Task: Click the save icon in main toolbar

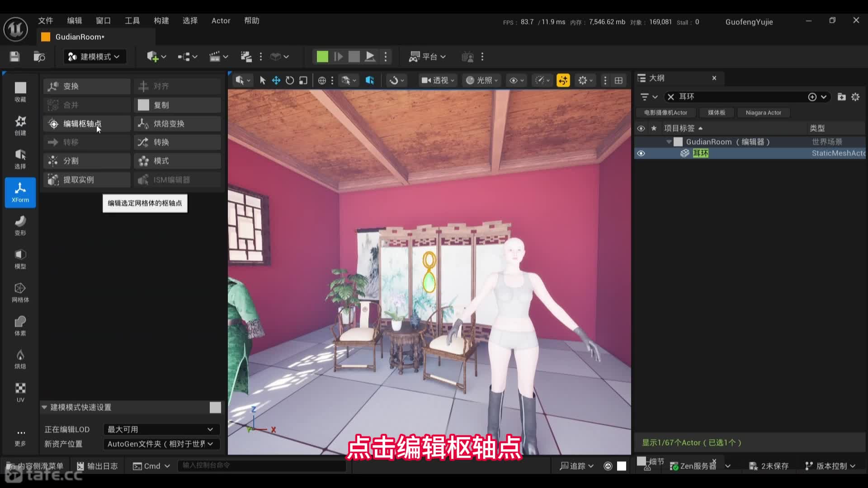Action: click(14, 56)
